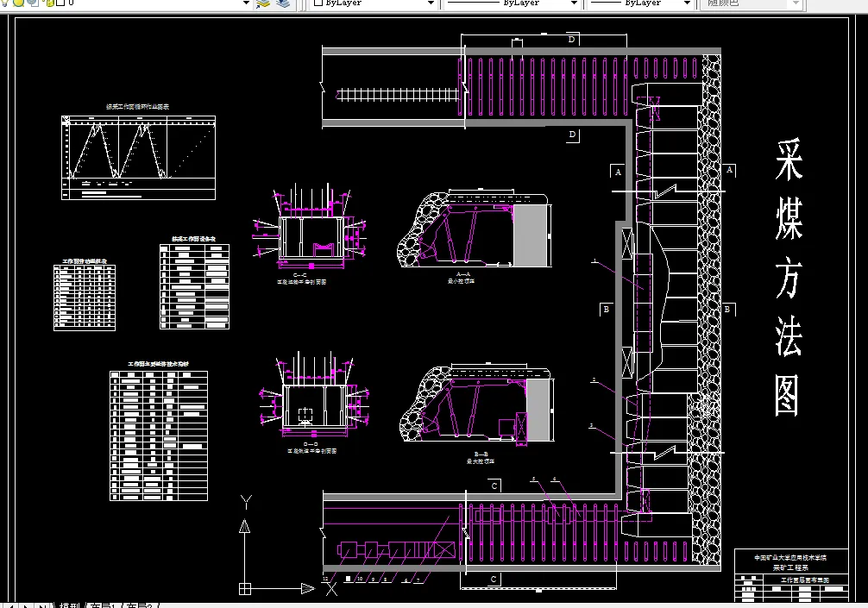
Task: Switch to the 布局1 layout tab
Action: pyautogui.click(x=103, y=605)
